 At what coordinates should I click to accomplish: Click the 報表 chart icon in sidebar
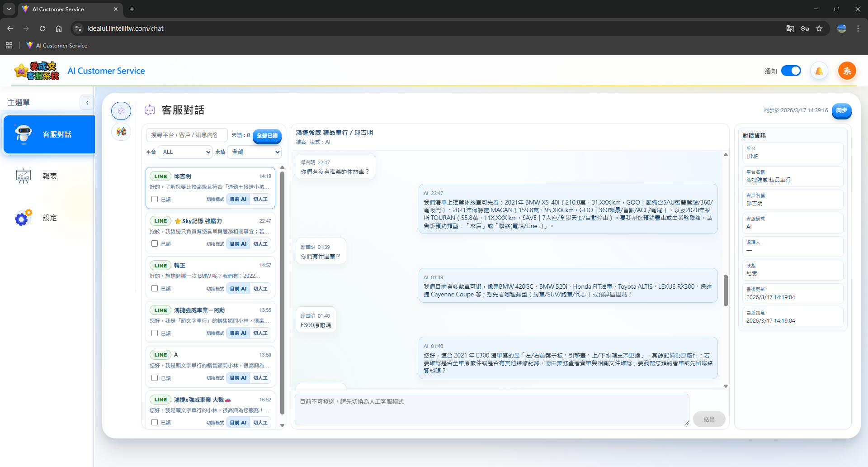click(x=23, y=176)
